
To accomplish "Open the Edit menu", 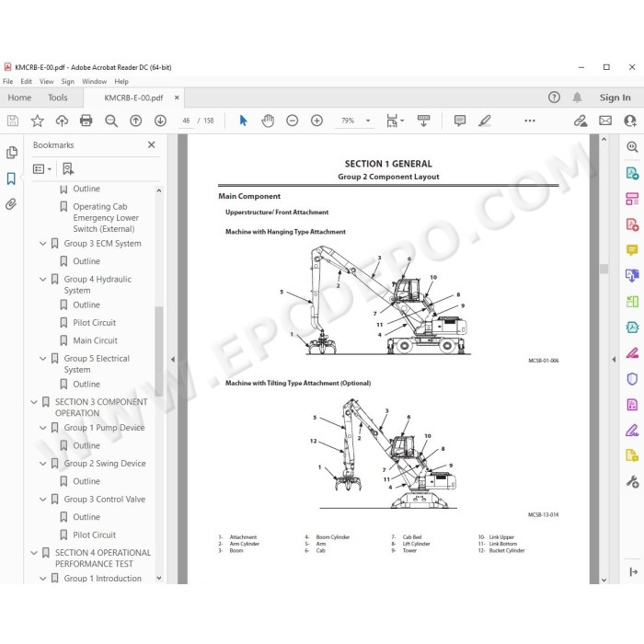I will 27,81.
